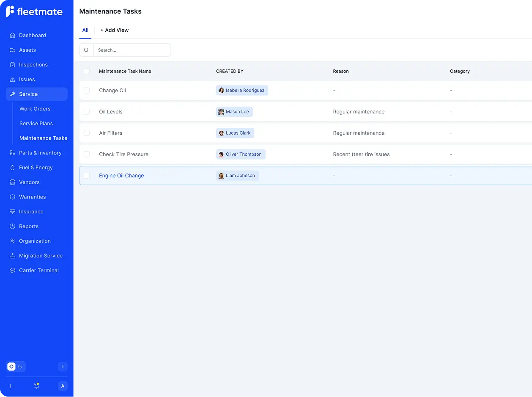Viewport: 532px width, 397px height.
Task: Click the Fuel & Energy droplet icon
Action: point(13,168)
